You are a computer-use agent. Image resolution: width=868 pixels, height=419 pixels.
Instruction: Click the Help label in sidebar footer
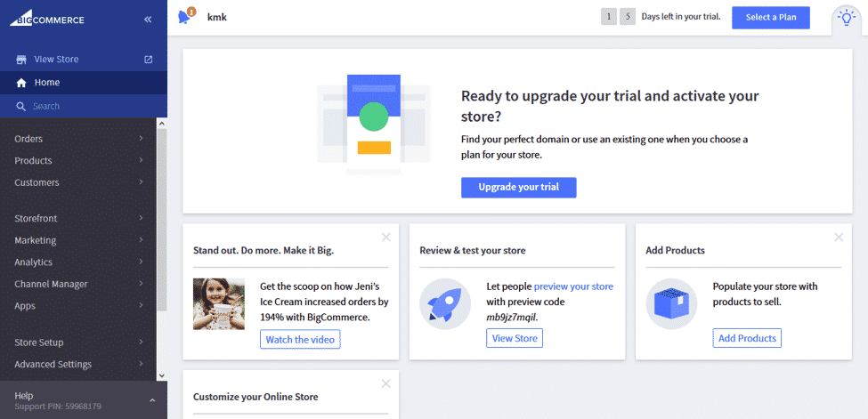click(24, 396)
